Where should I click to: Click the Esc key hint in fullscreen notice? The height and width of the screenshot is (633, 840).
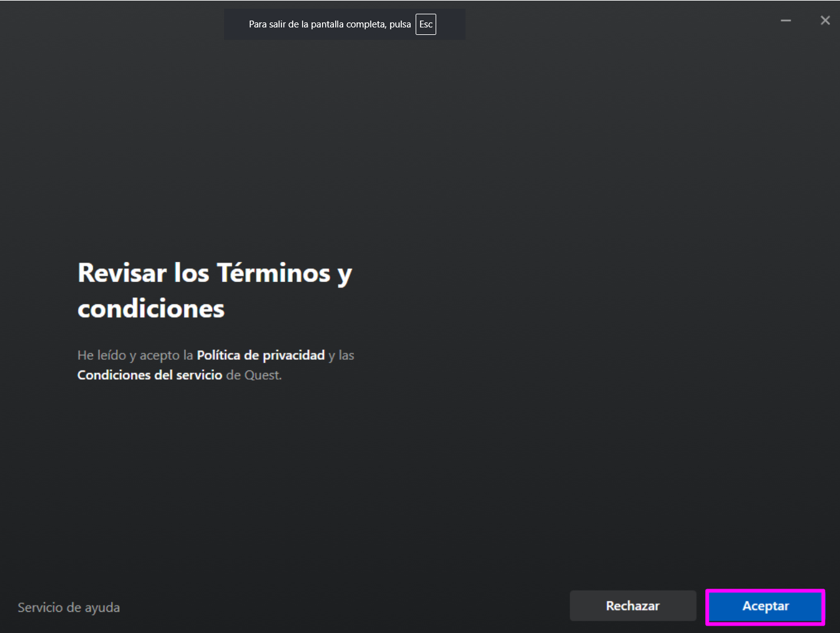tap(426, 24)
